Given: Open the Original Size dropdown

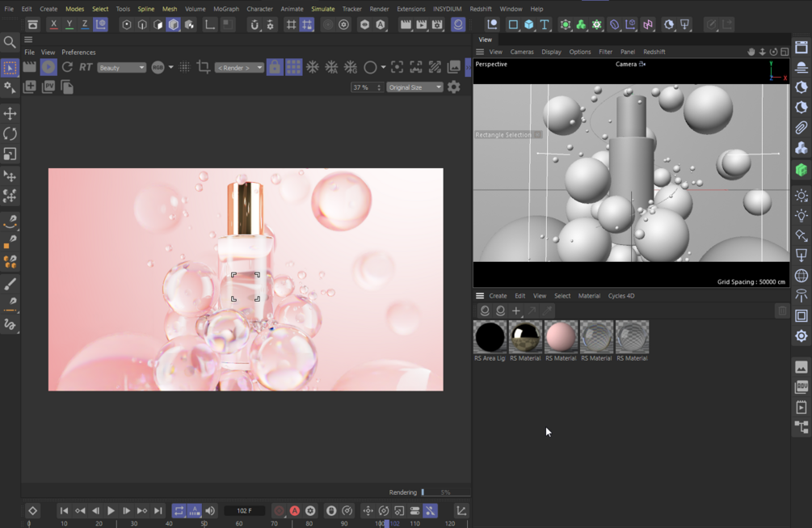Looking at the screenshot, I should pyautogui.click(x=414, y=87).
